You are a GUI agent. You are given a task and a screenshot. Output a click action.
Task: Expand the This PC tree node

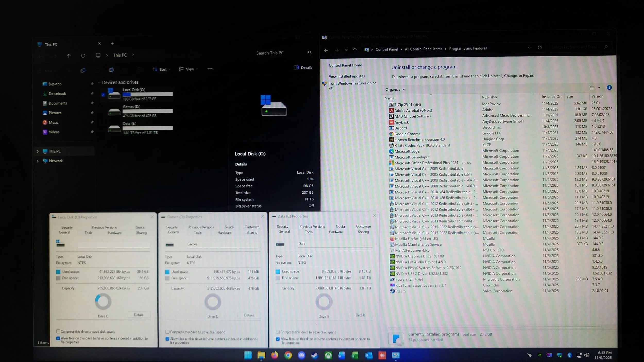(38, 151)
